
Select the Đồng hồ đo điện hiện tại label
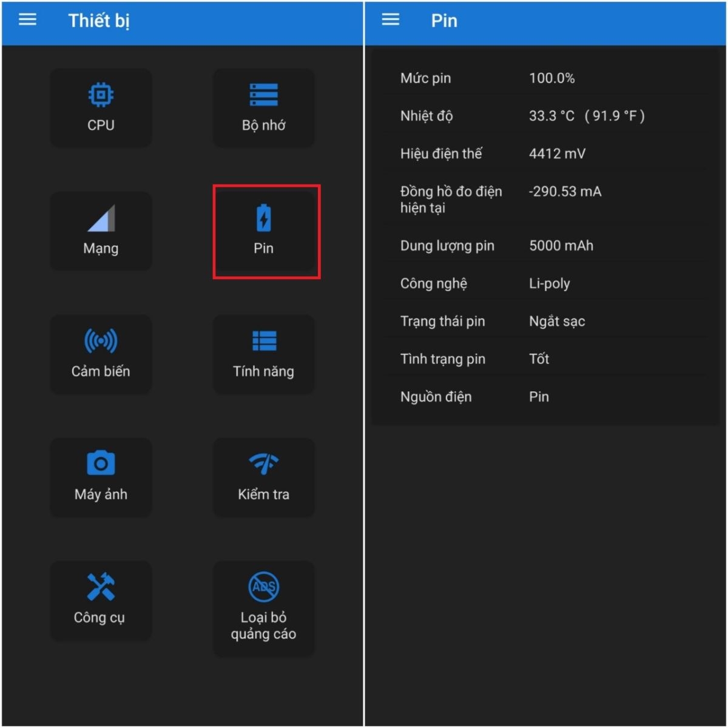pos(451,200)
